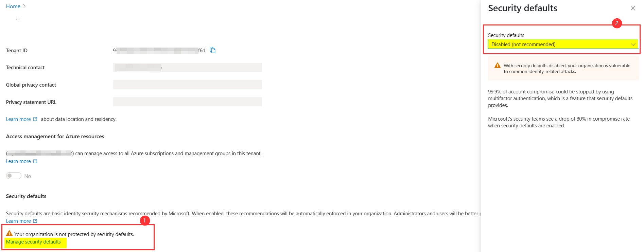The image size is (644, 252).
Task: Click Manage security defaults
Action: tap(33, 241)
